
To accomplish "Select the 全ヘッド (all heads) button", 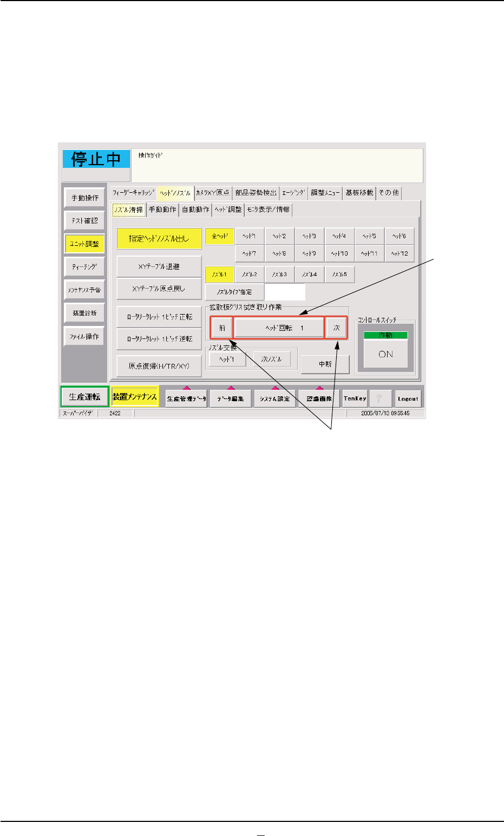I will pos(219,236).
